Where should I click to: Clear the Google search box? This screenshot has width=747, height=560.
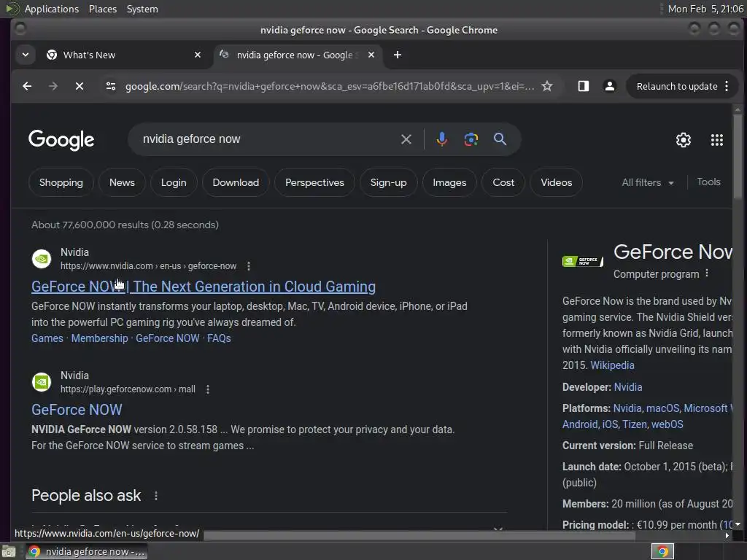[x=406, y=139]
